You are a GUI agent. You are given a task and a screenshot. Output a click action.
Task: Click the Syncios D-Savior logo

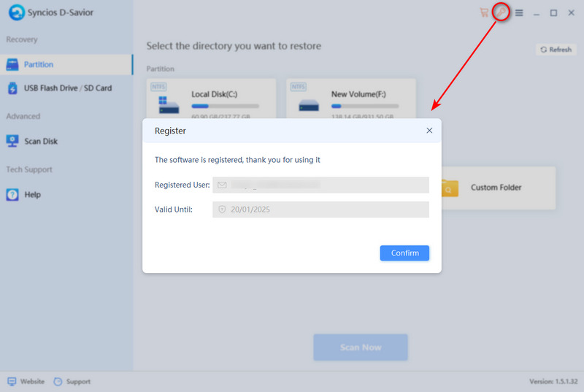16,12
